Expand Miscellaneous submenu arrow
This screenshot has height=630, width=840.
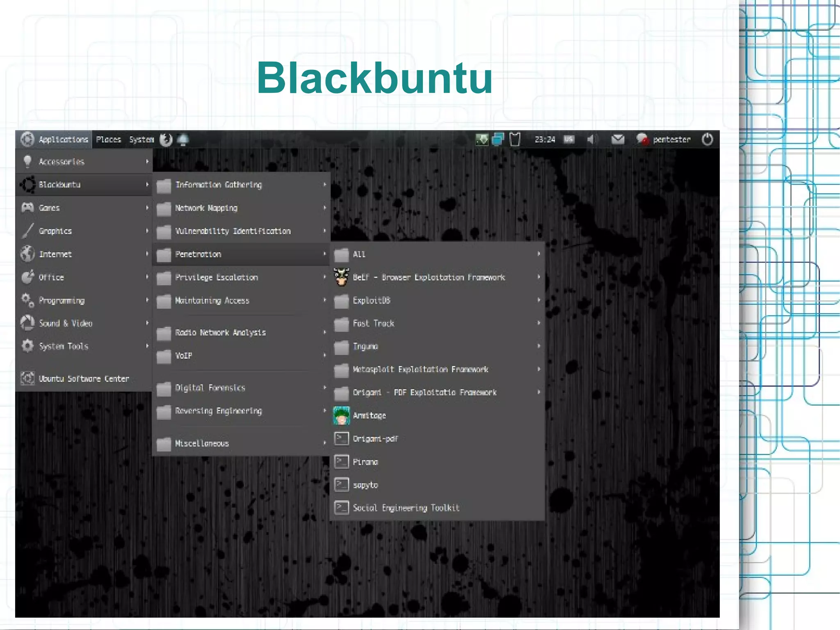click(x=324, y=443)
